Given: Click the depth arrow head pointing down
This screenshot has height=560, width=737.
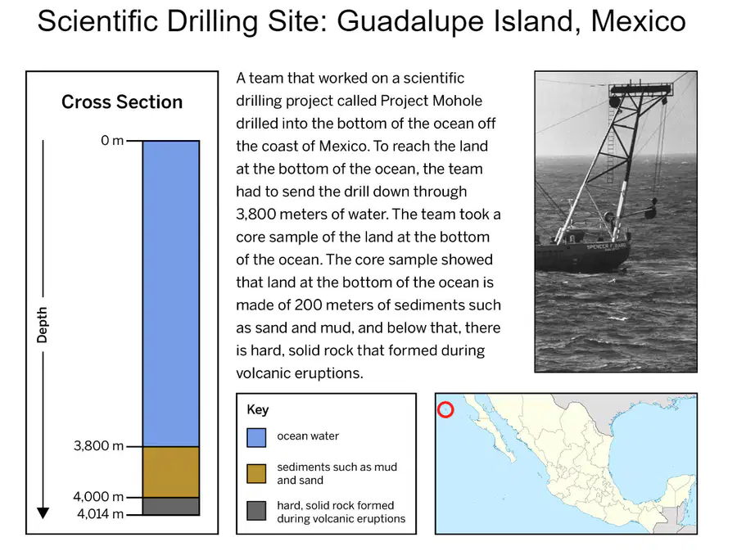Looking at the screenshot, I should (x=43, y=513).
